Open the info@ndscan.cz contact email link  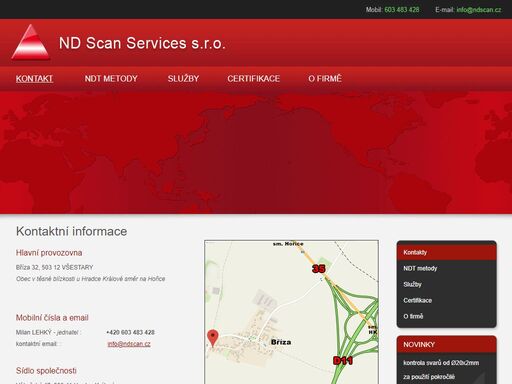129,344
